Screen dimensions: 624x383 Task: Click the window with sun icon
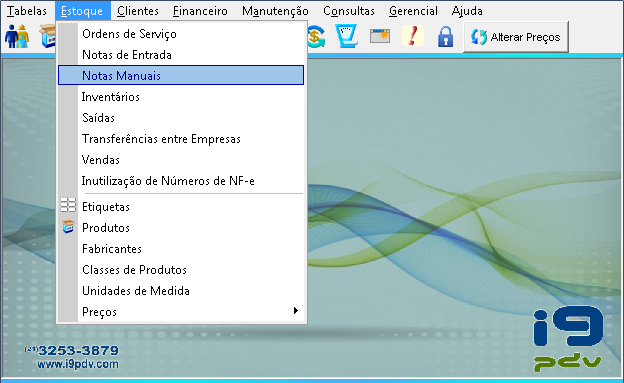tap(380, 36)
